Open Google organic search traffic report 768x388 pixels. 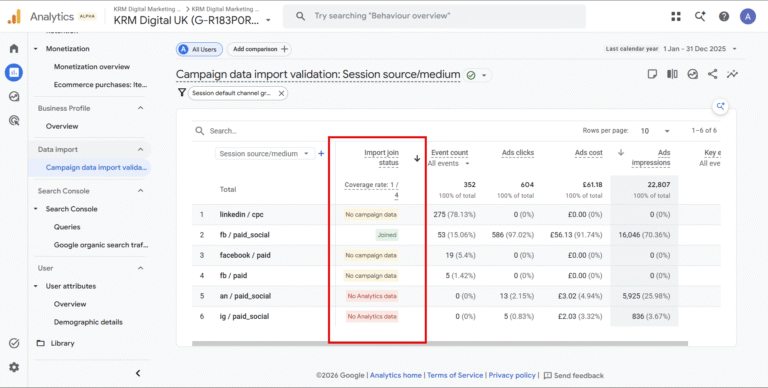coord(101,245)
